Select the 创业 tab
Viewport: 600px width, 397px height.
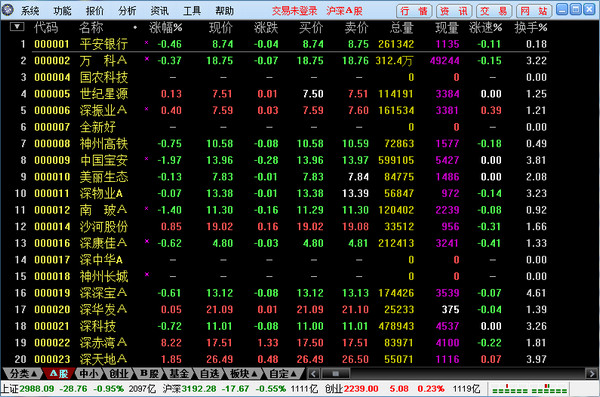pyautogui.click(x=119, y=373)
